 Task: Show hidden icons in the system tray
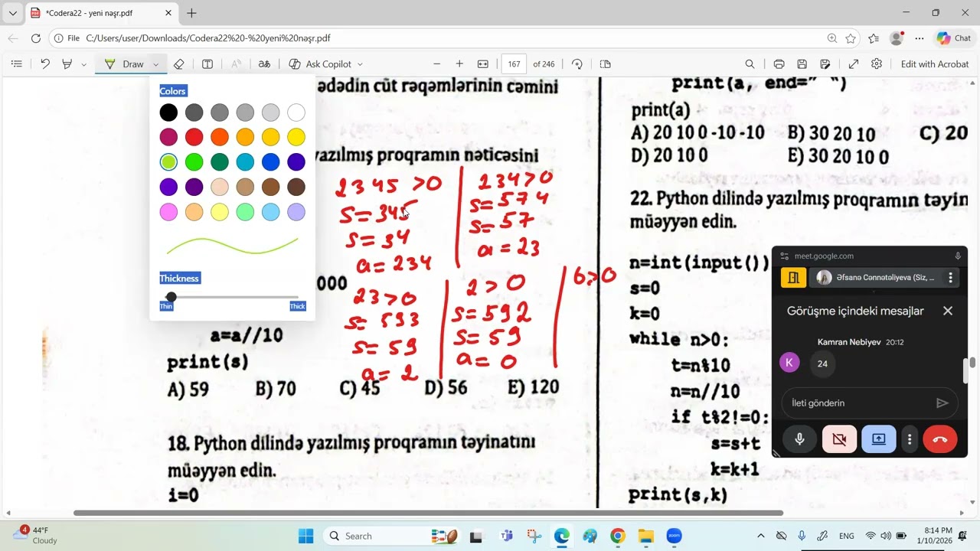click(x=760, y=536)
